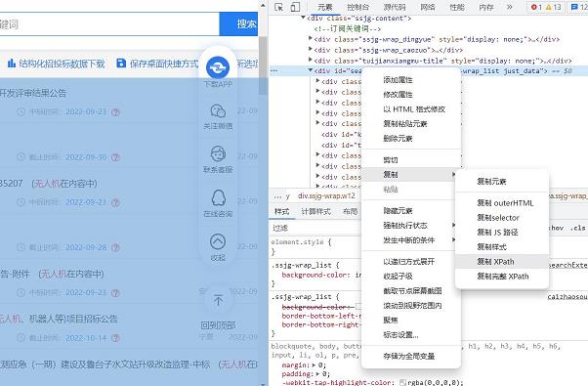Choose 以递归方式展开 menu item
Screen dimensions: 588x386
408,262
